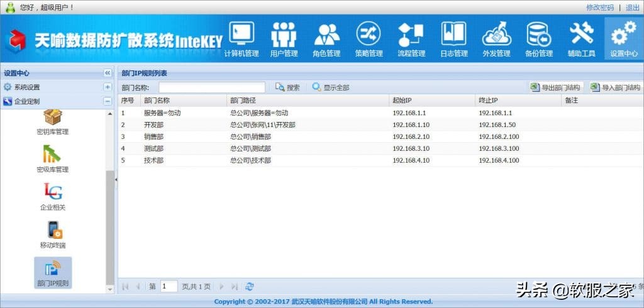Click end IP 192.168.1.50
This screenshot has height=308, width=644.
point(497,125)
